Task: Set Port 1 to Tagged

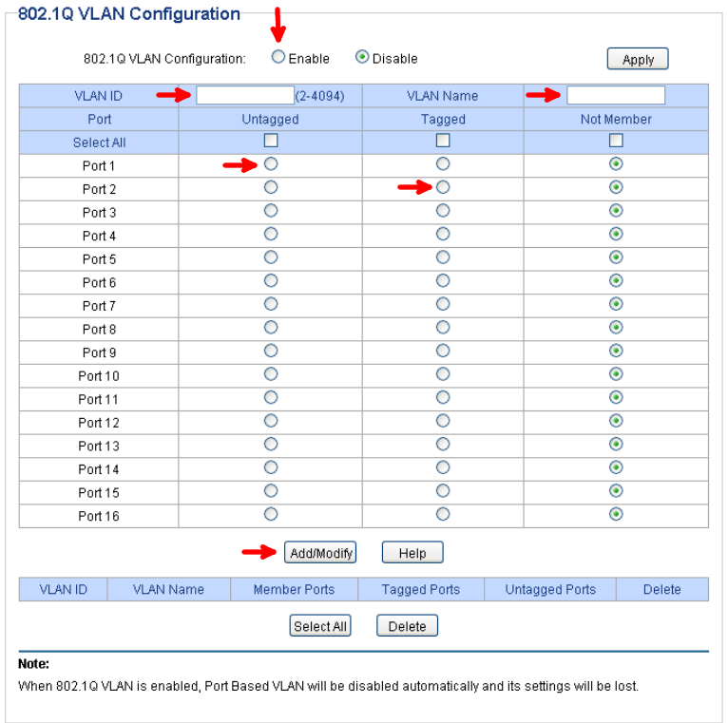Action: coord(443,163)
